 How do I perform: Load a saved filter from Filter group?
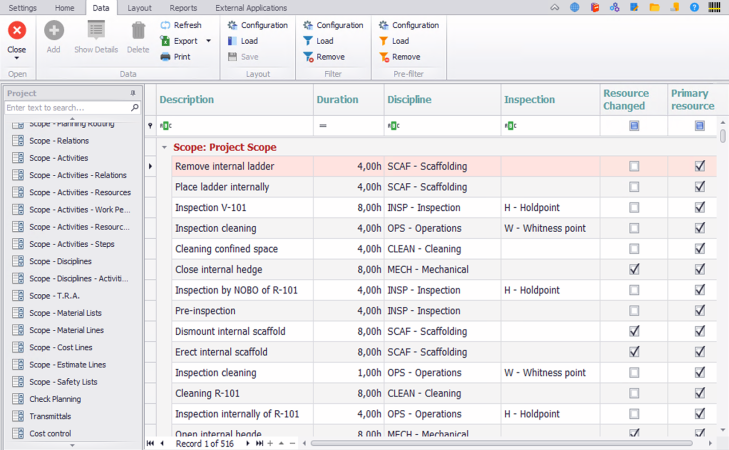tap(308, 41)
